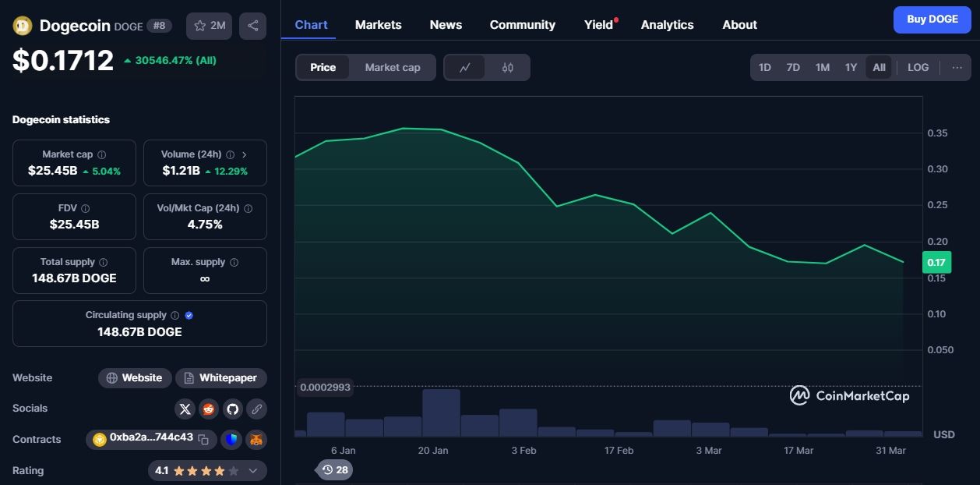This screenshot has width=980, height=485.
Task: Toggle chart to Market cap view
Action: [393, 68]
